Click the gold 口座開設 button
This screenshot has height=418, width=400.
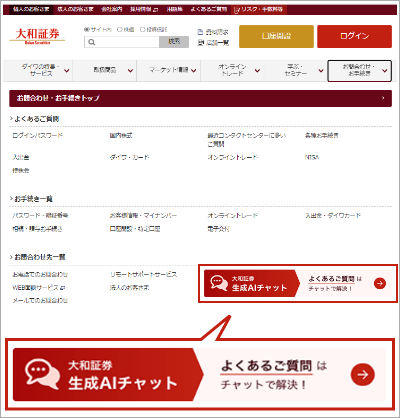[x=276, y=36]
